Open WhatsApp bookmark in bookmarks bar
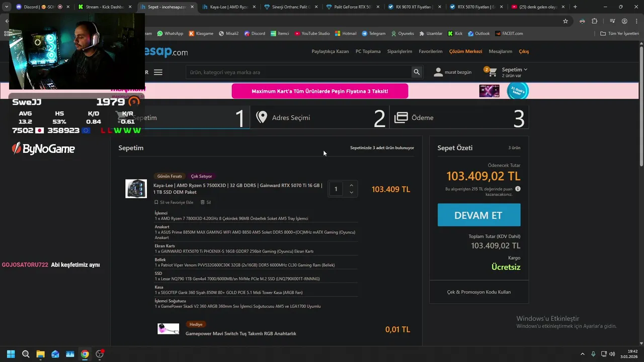 pos(170,33)
